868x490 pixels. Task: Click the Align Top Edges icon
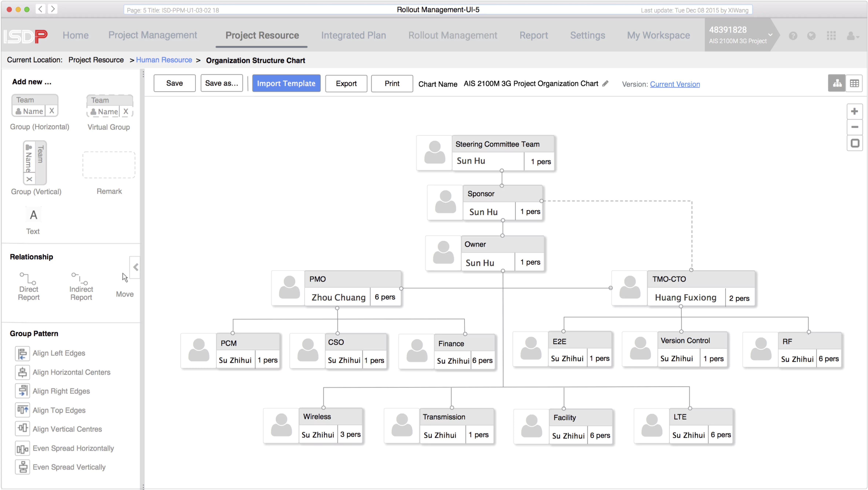coord(22,410)
